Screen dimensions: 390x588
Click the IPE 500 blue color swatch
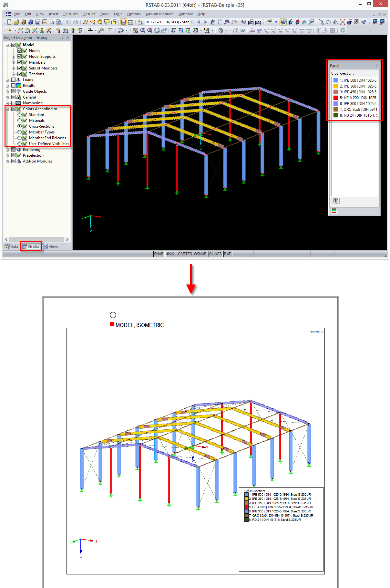coord(336,80)
